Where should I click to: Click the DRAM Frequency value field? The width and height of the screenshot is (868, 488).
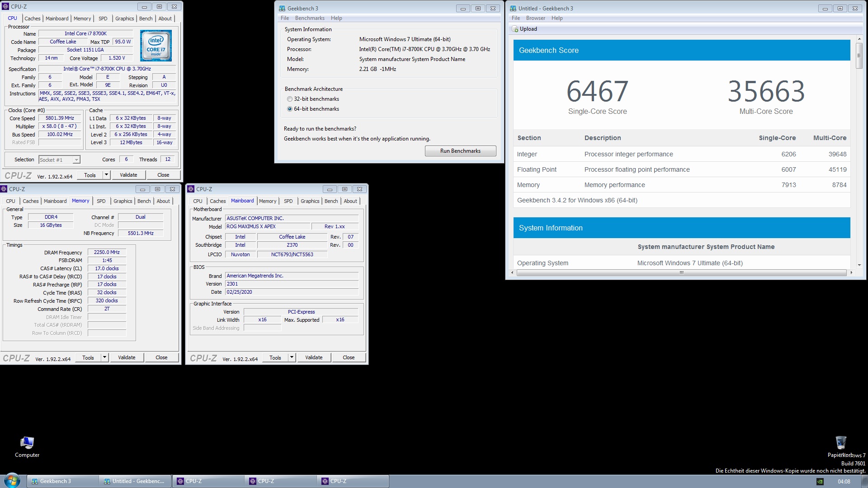pos(107,253)
